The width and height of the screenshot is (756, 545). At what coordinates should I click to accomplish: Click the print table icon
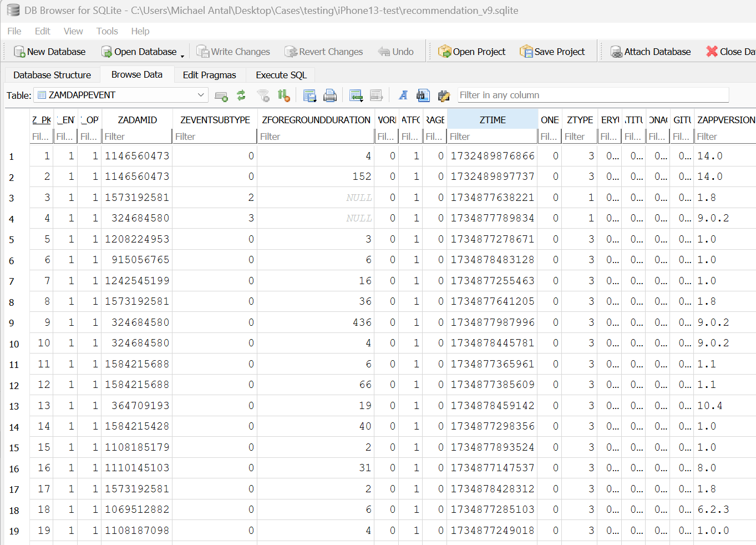(x=330, y=95)
